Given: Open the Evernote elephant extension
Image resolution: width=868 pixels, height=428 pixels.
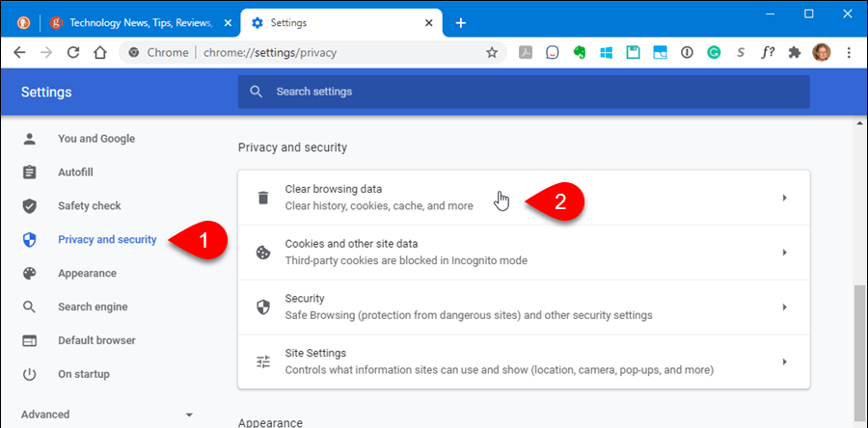Looking at the screenshot, I should [x=580, y=52].
